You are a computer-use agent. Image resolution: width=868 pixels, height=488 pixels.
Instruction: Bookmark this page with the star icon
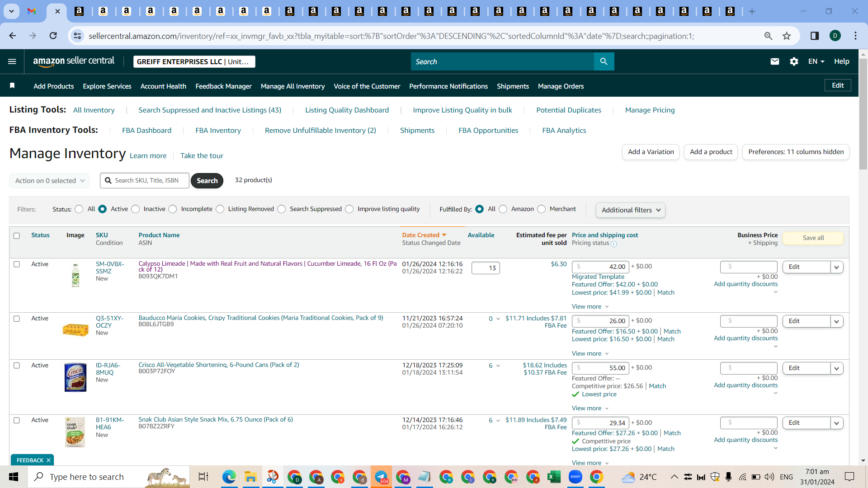tap(787, 36)
